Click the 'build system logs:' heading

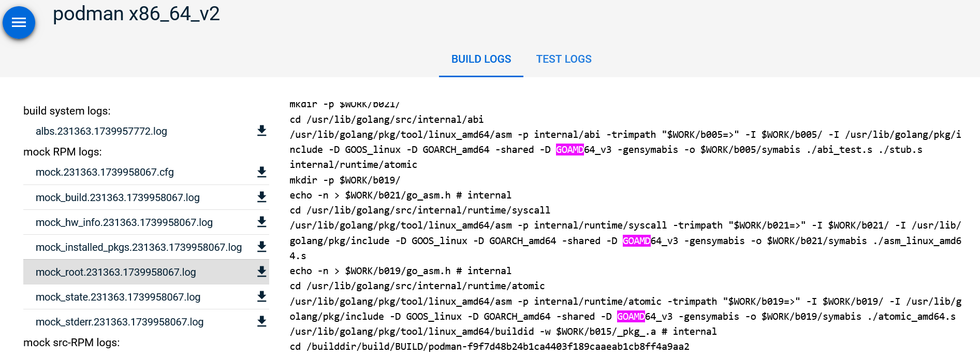point(67,111)
